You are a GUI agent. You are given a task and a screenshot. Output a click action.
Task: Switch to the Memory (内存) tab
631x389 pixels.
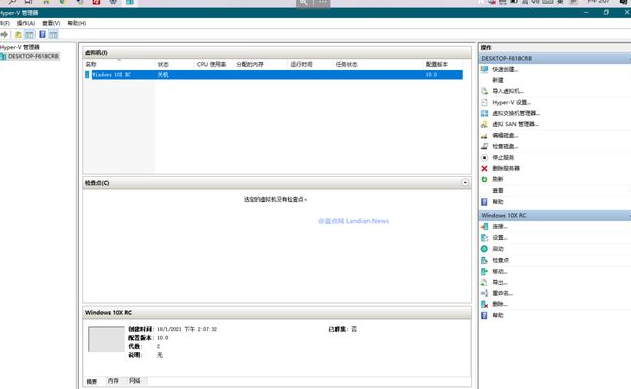point(113,381)
